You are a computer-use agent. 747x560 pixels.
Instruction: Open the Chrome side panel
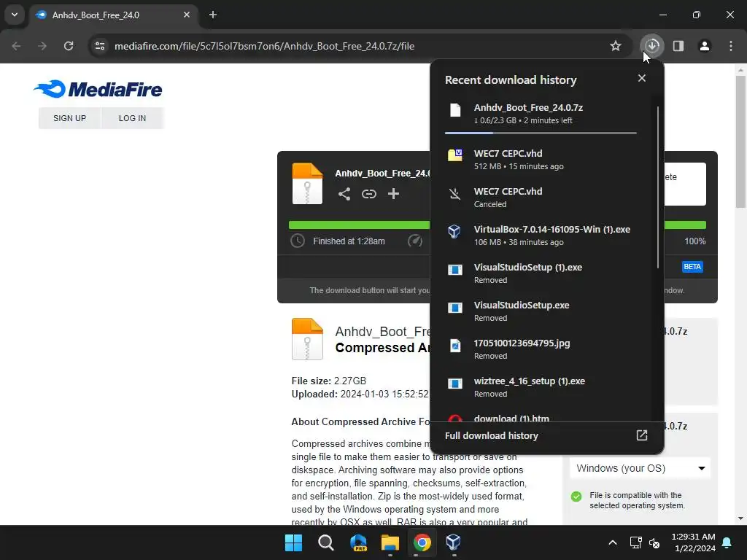(678, 46)
